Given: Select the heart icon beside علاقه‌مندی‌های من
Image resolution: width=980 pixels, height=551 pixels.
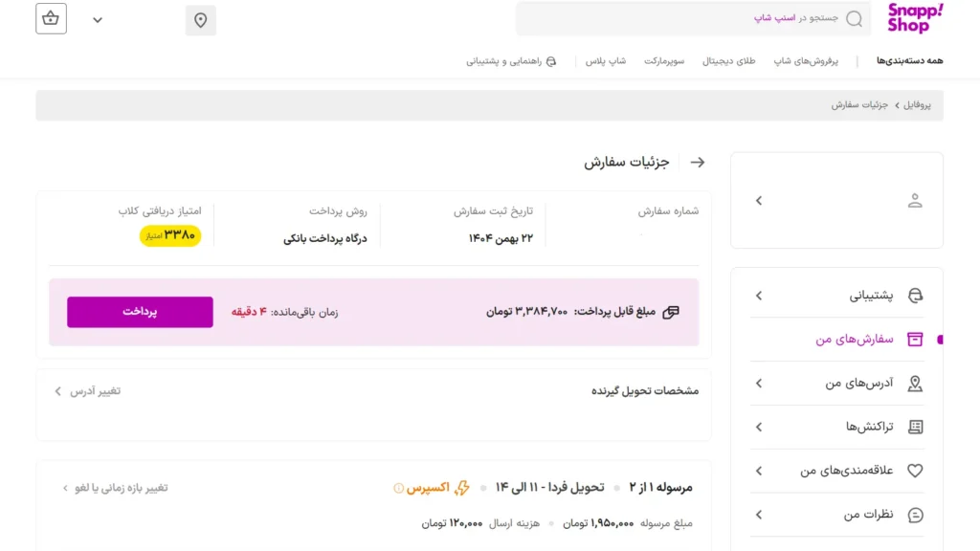Looking at the screenshot, I should click(916, 471).
